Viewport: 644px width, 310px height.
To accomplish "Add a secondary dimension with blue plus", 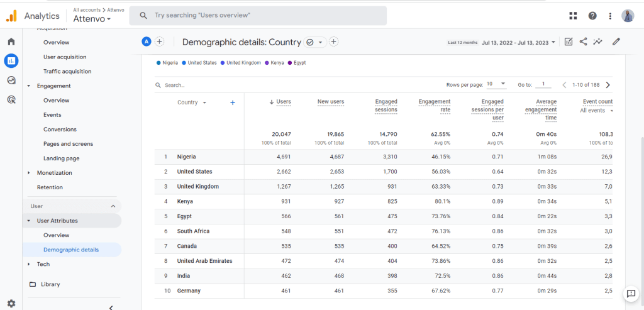I will (233, 102).
